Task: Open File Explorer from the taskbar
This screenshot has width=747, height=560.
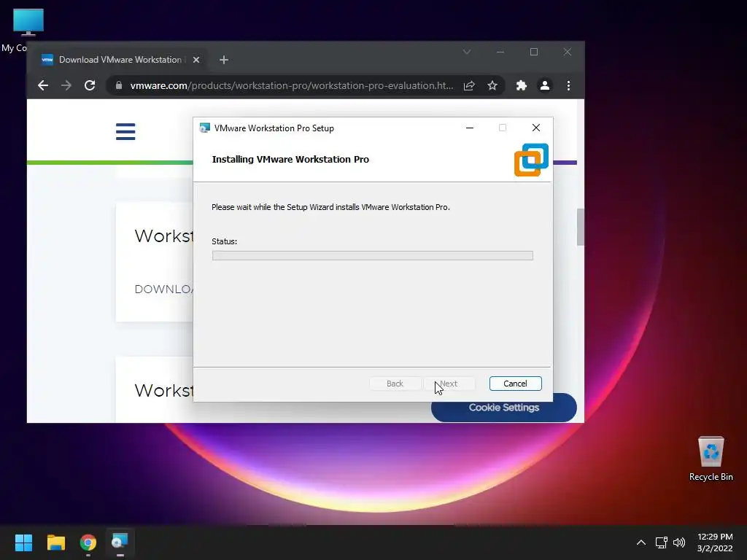Action: pos(55,542)
